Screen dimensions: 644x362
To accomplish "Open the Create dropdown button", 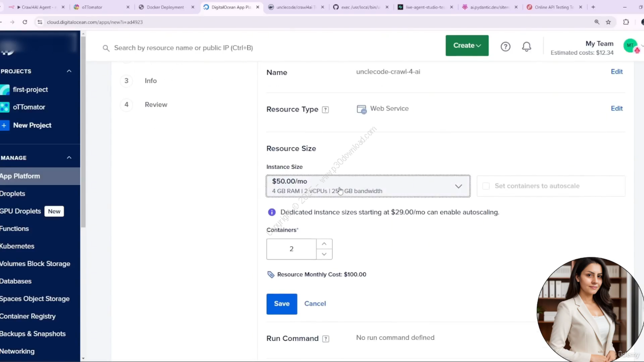I will point(467,45).
